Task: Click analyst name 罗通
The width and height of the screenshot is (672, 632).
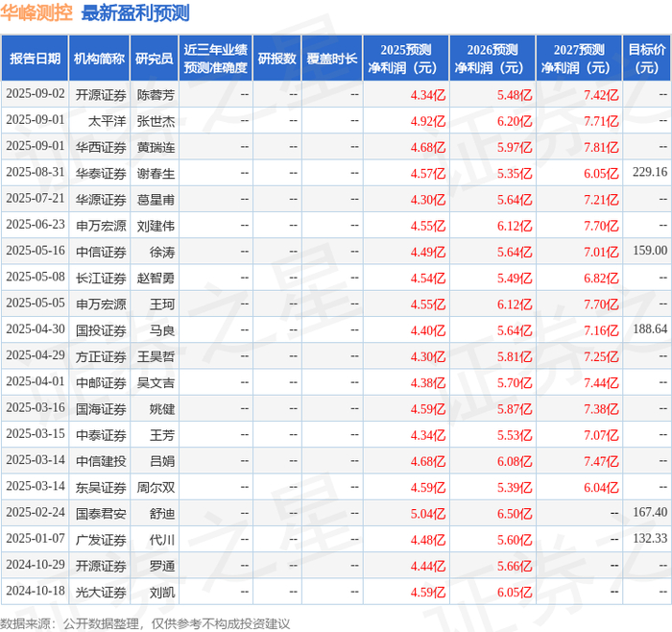Action: tap(162, 566)
